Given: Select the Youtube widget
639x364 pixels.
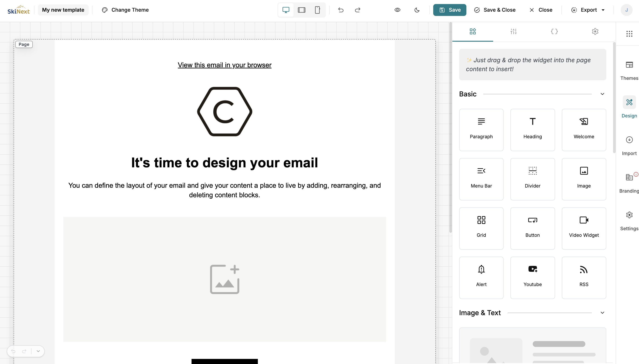Looking at the screenshot, I should click(532, 278).
